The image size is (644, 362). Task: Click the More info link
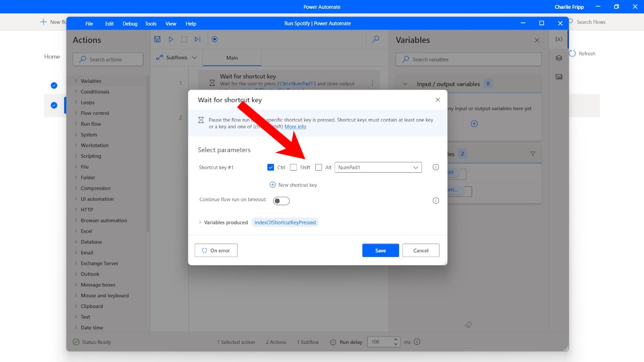[295, 126]
